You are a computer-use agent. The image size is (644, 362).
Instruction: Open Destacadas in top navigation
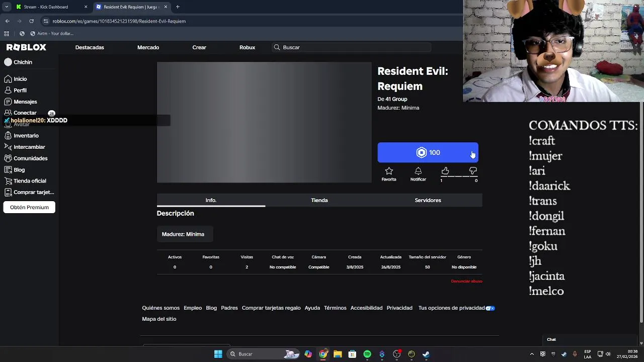(x=90, y=47)
